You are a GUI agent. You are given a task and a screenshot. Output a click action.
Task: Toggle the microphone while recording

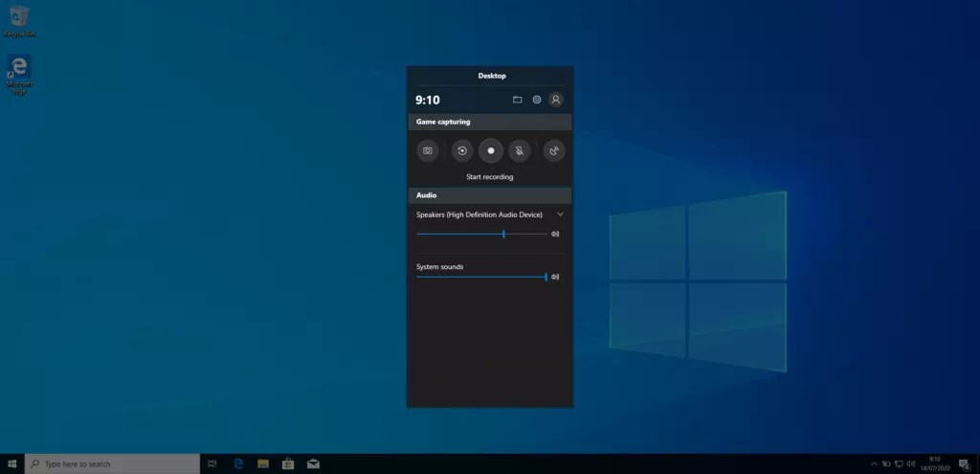point(519,150)
